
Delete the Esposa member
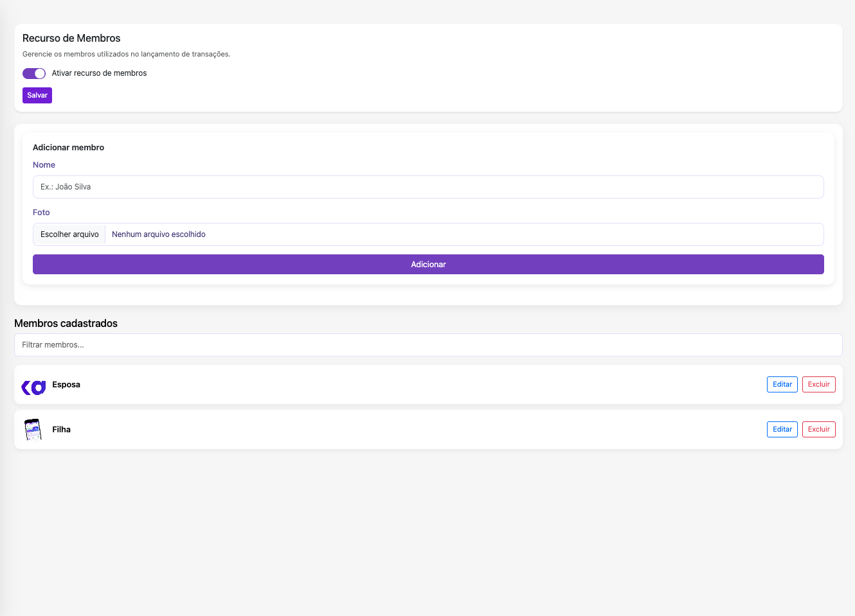coord(818,384)
